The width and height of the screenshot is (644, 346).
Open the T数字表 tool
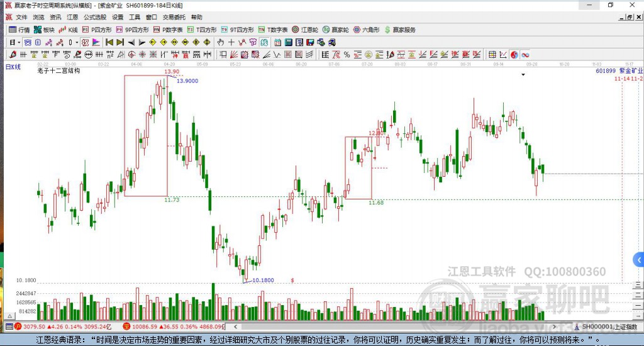(273, 30)
